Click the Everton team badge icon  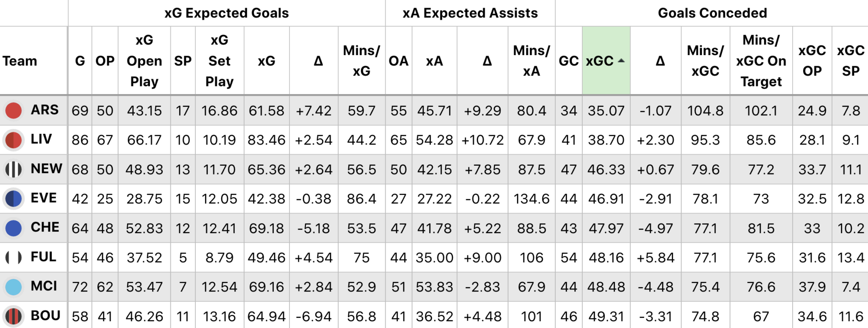(x=14, y=198)
